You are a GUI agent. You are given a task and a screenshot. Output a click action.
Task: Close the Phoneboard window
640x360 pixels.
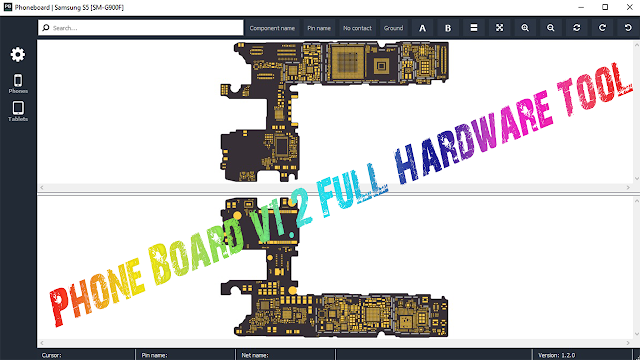coord(629,7)
